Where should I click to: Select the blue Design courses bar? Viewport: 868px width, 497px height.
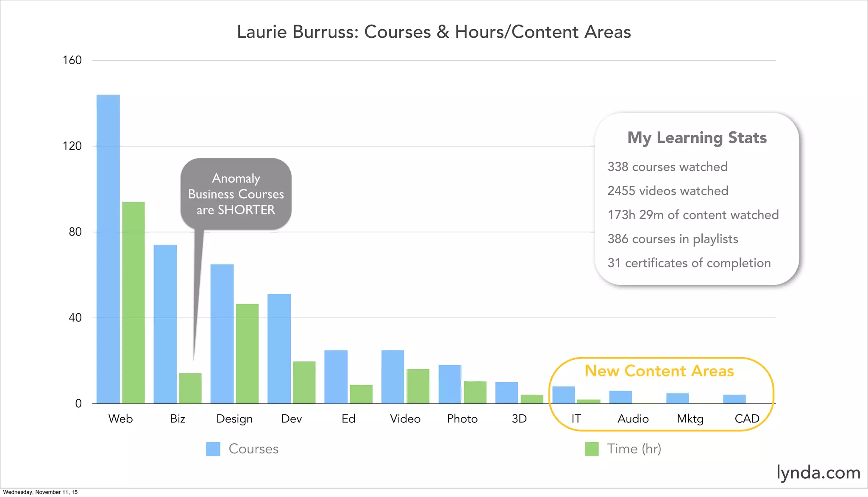point(222,334)
